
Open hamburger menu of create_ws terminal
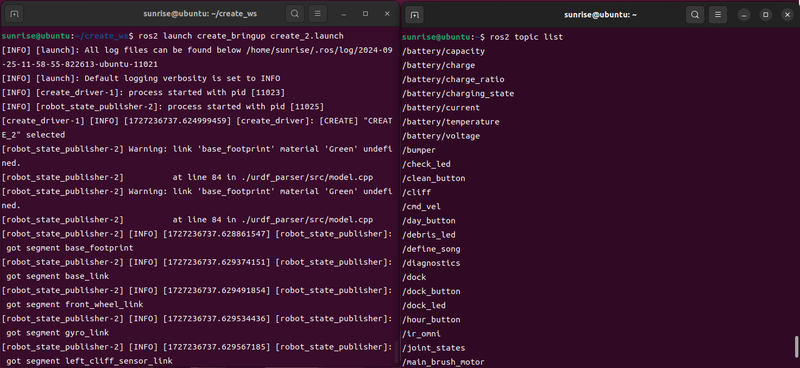[317, 14]
